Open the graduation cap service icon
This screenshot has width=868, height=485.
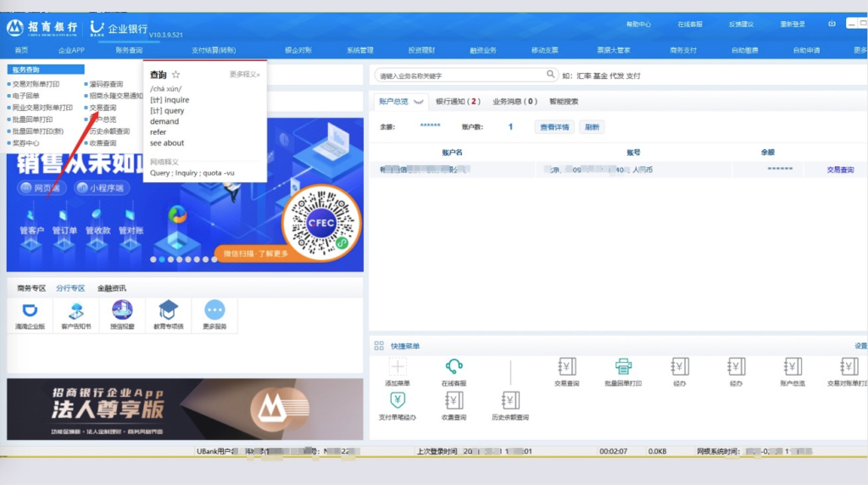click(169, 310)
